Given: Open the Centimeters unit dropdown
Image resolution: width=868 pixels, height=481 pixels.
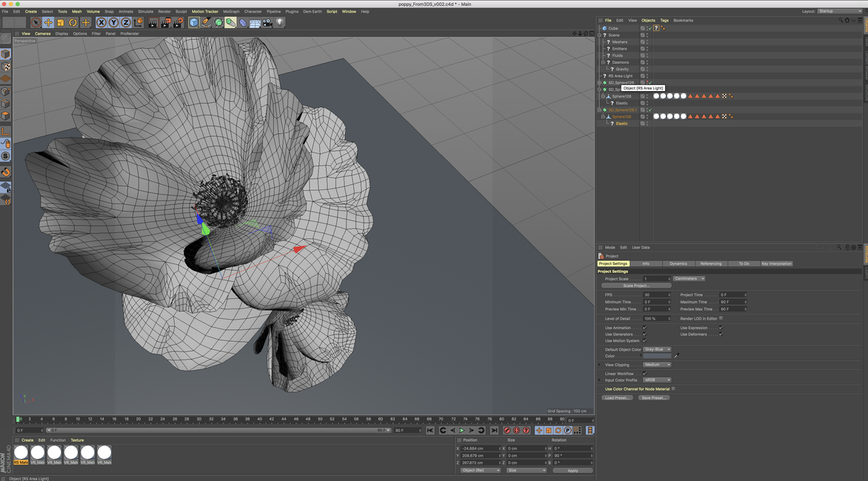Looking at the screenshot, I should point(689,279).
